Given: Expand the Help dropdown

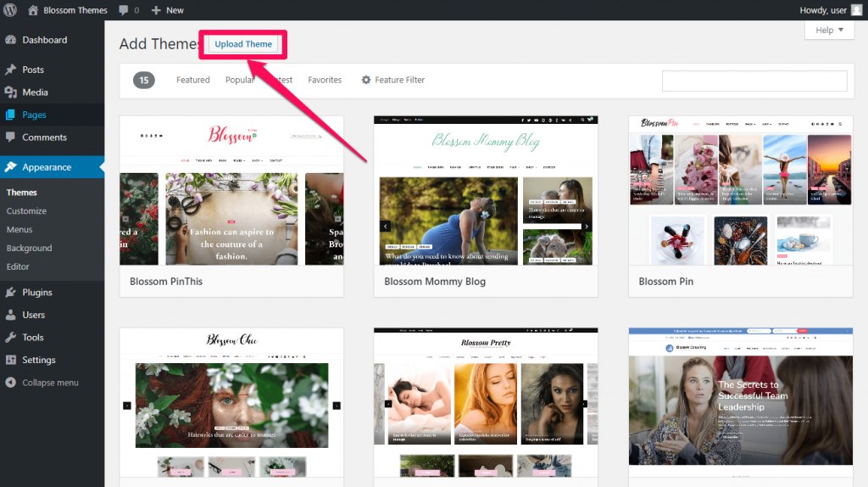Looking at the screenshot, I should (x=829, y=30).
